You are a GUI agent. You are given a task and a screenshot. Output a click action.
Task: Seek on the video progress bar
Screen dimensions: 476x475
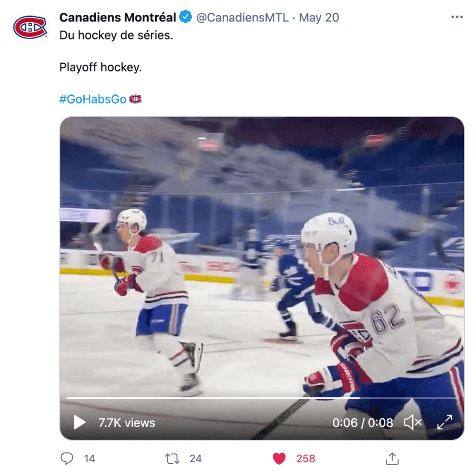(x=232, y=398)
